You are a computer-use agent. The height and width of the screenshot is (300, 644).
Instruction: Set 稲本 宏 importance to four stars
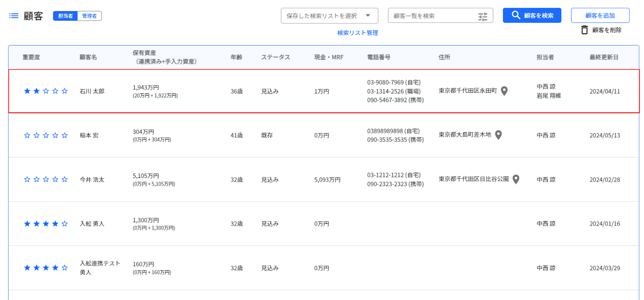point(55,135)
